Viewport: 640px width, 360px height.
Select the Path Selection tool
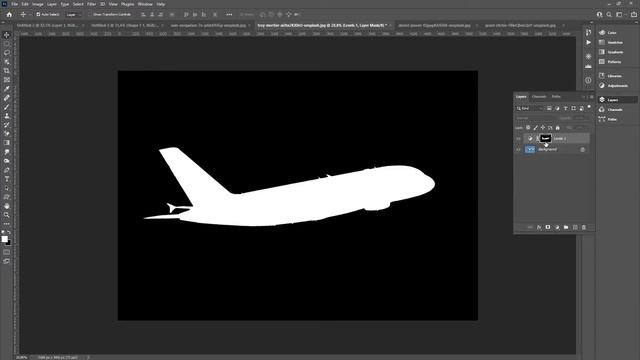click(7, 188)
